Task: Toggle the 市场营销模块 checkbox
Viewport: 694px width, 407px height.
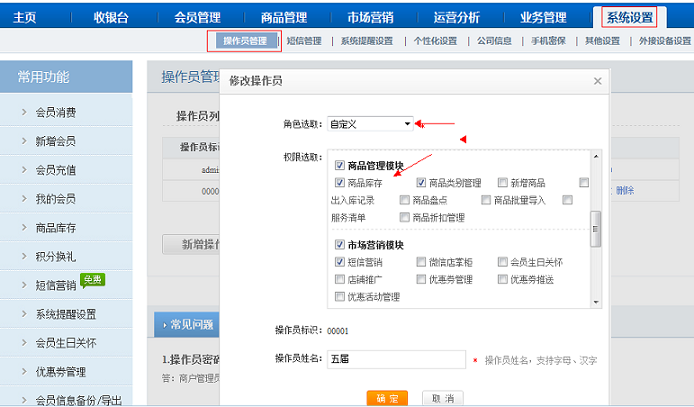Action: 340,245
